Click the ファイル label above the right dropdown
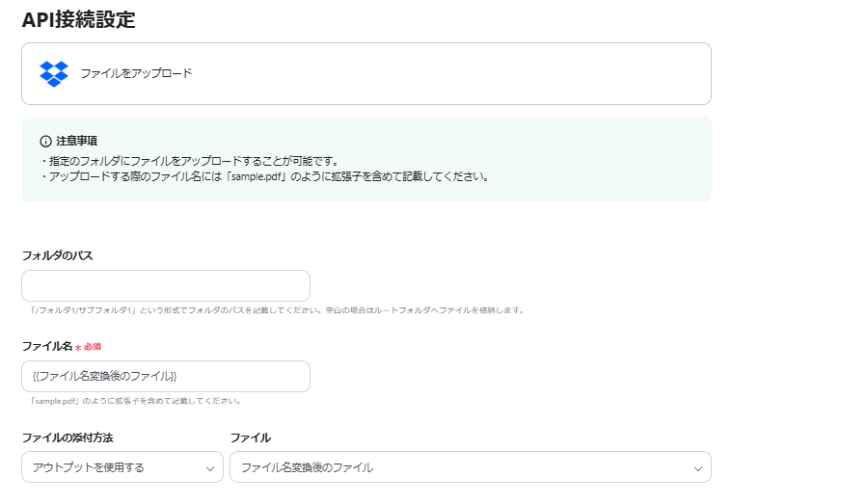The image size is (865, 504). click(250, 438)
